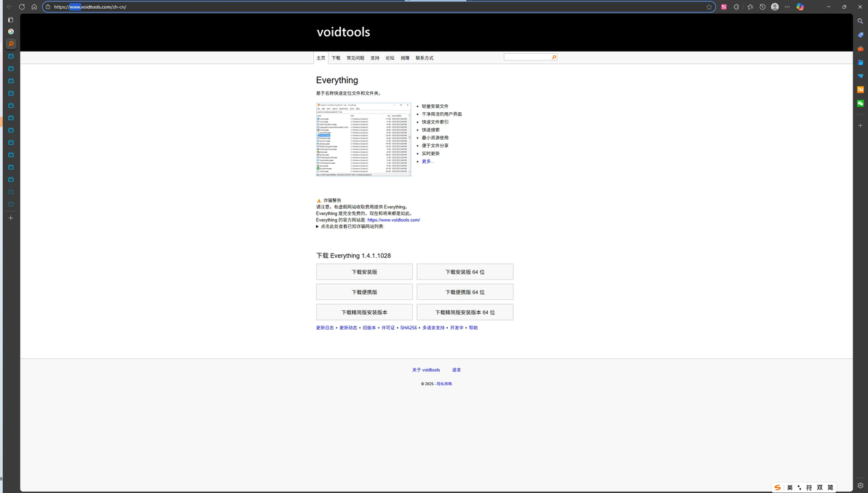The width and height of the screenshot is (868, 493).
Task: Reload the page with refresh icon
Action: coord(22,7)
